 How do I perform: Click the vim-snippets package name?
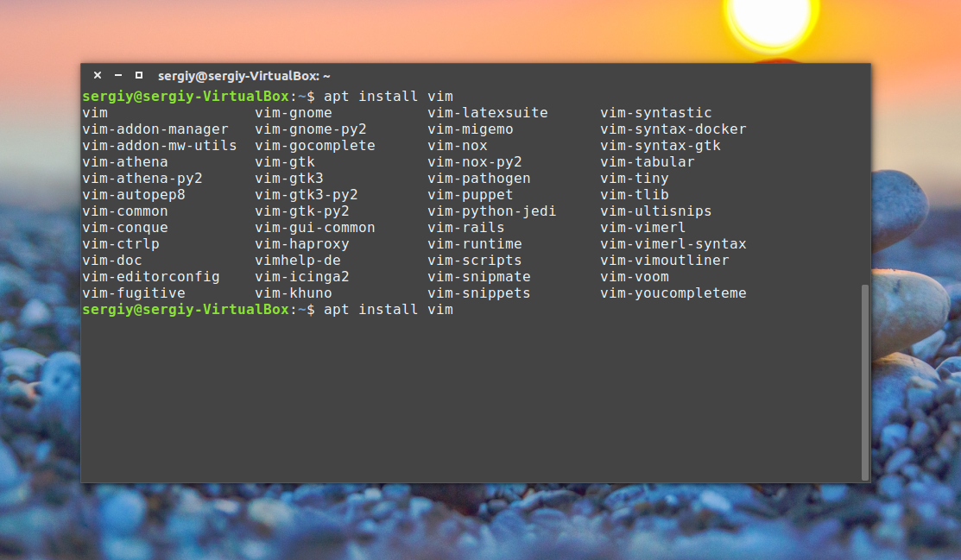click(x=479, y=293)
